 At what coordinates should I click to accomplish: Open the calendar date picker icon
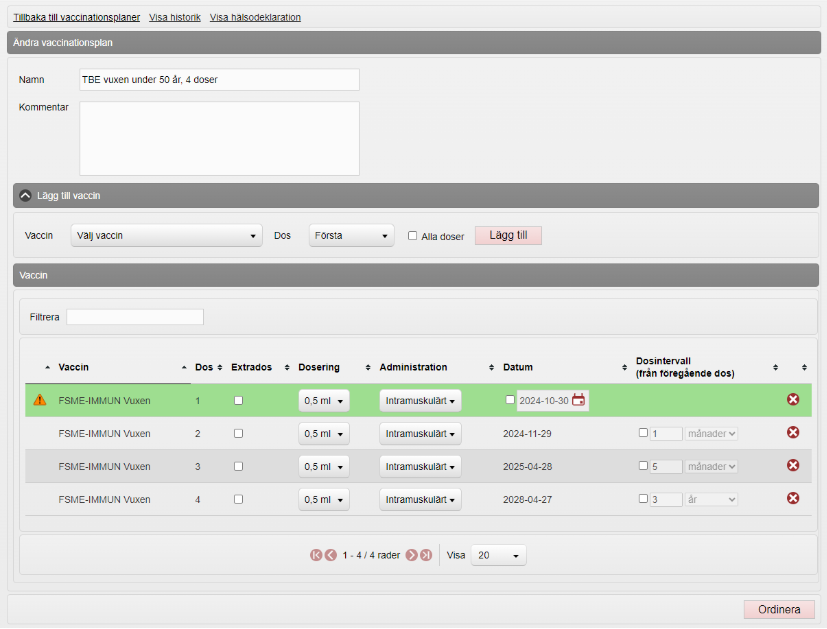(x=578, y=401)
